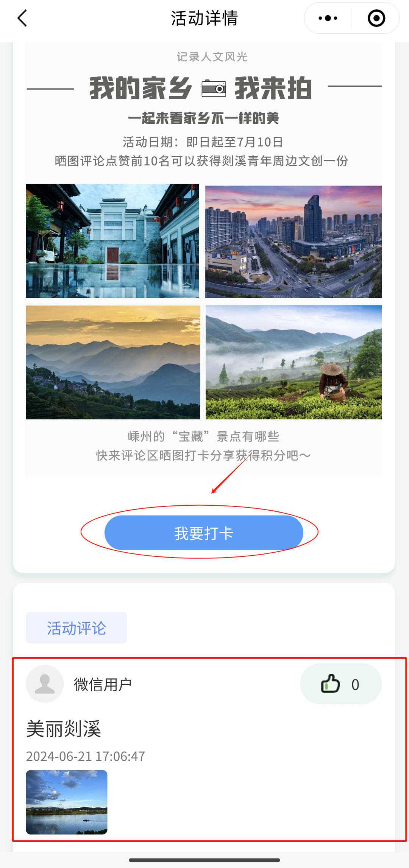Viewport: 409px width, 868px height.
Task: Tap the 微信用户 gray avatar icon
Action: tap(45, 684)
